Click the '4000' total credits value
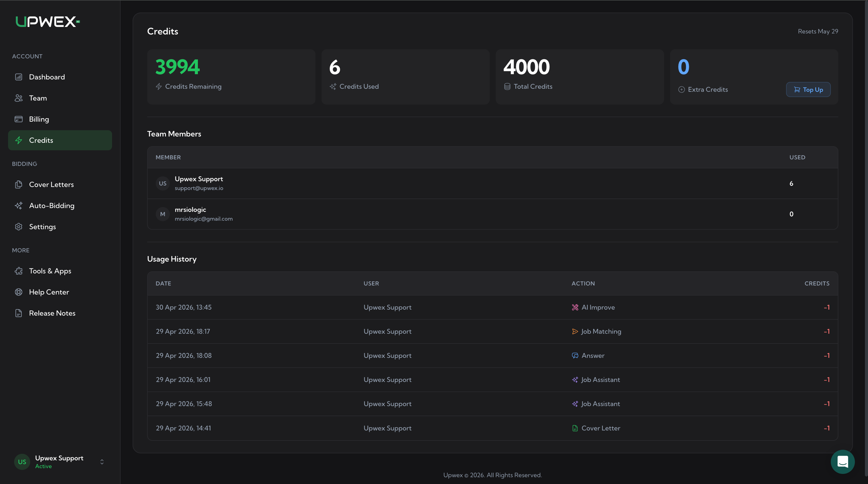 coord(527,67)
